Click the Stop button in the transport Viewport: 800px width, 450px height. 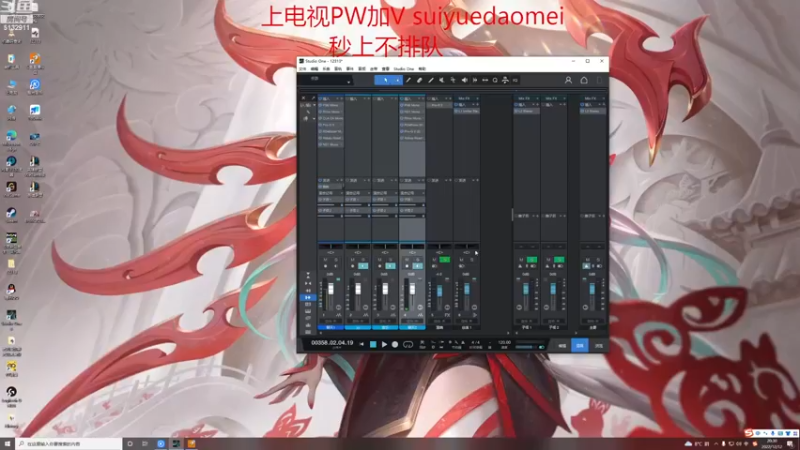(x=373, y=344)
